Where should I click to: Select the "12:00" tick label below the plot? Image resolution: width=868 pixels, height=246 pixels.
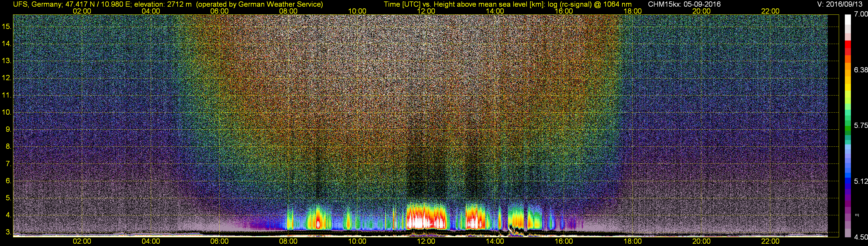[x=426, y=241]
